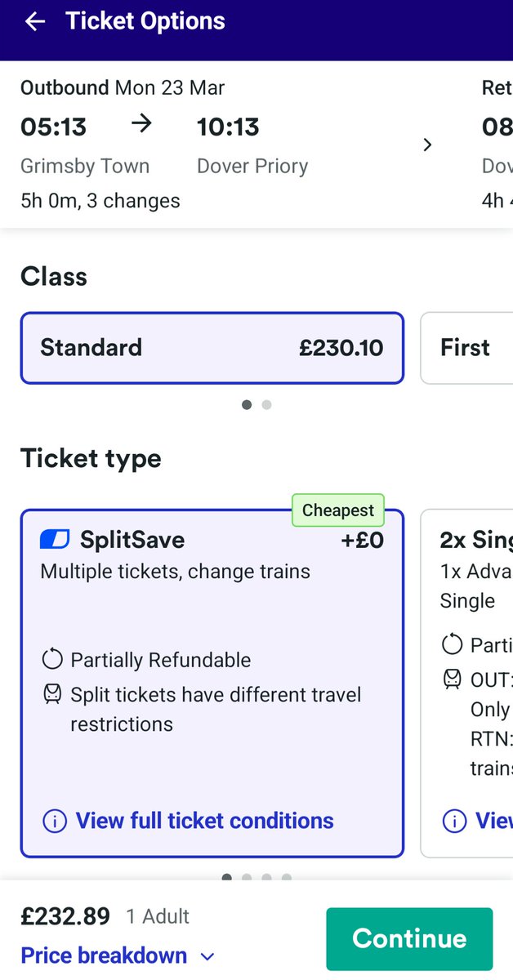Tap the refund icon on 2x Singles card

point(452,644)
